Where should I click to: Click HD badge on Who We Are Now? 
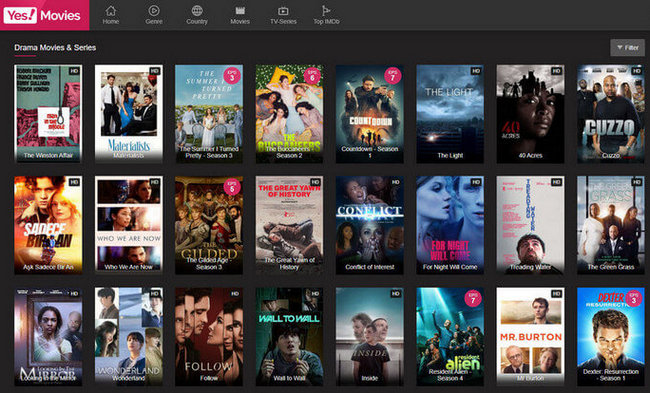pos(155,182)
